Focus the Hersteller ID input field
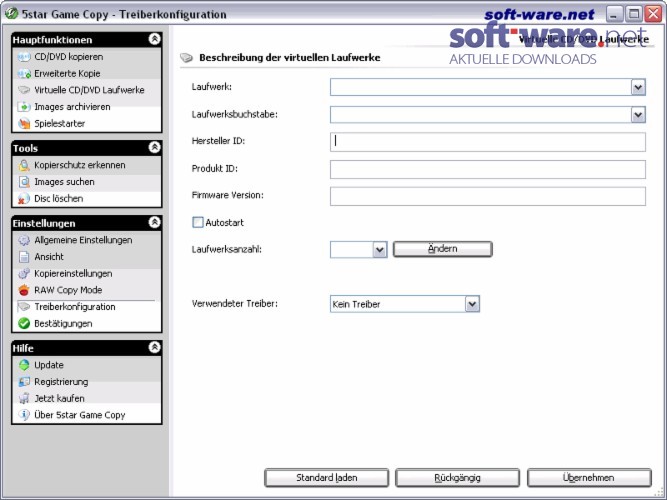Screen dimensions: 667x500 coord(487,142)
